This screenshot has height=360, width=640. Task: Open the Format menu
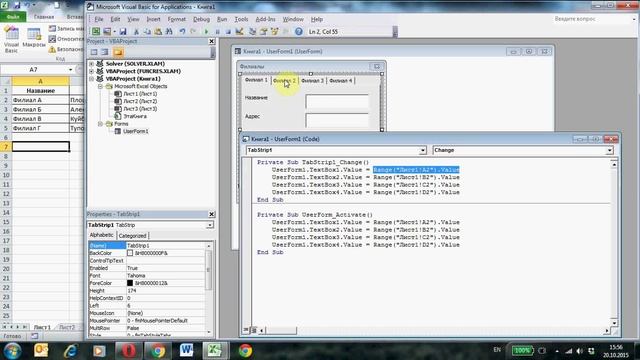point(177,19)
